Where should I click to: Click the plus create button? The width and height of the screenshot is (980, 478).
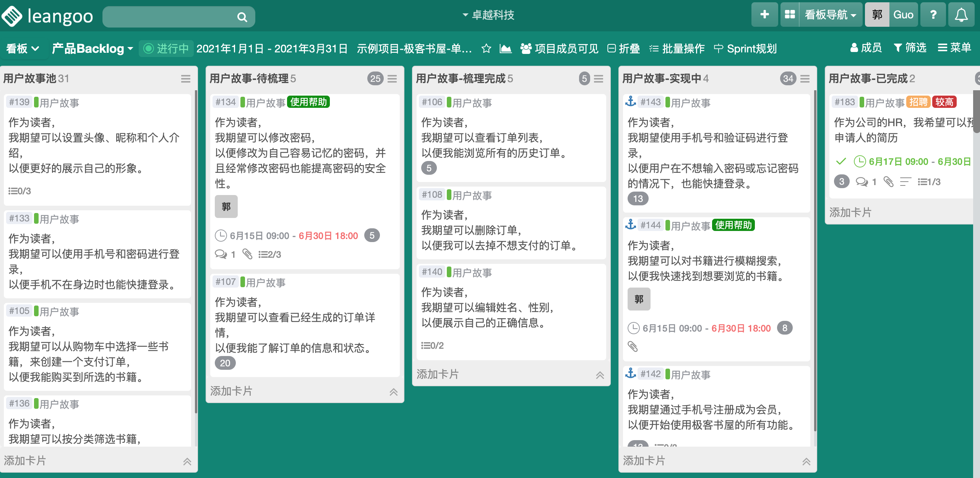tap(764, 15)
